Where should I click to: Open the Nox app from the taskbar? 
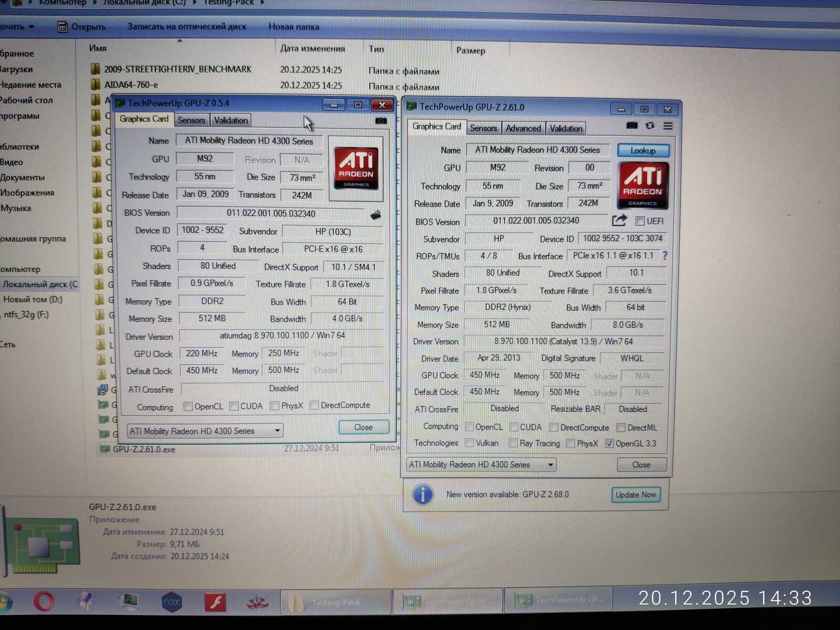point(172,602)
